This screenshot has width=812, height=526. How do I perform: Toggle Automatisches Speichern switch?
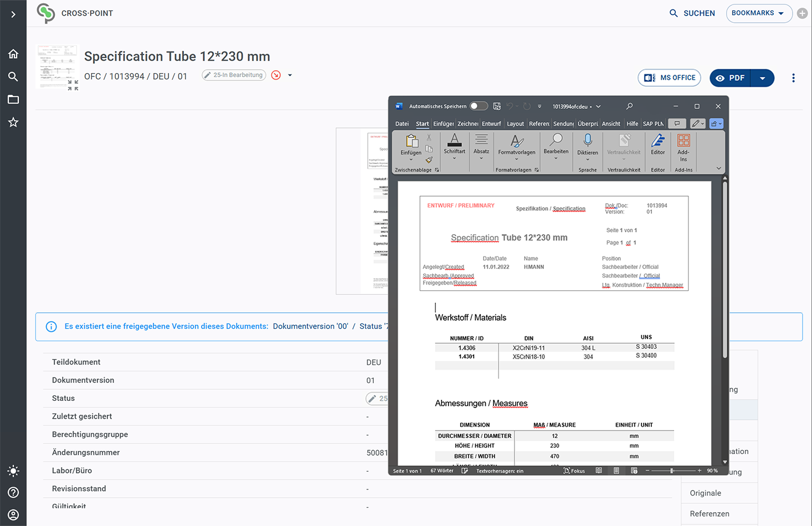tap(479, 106)
